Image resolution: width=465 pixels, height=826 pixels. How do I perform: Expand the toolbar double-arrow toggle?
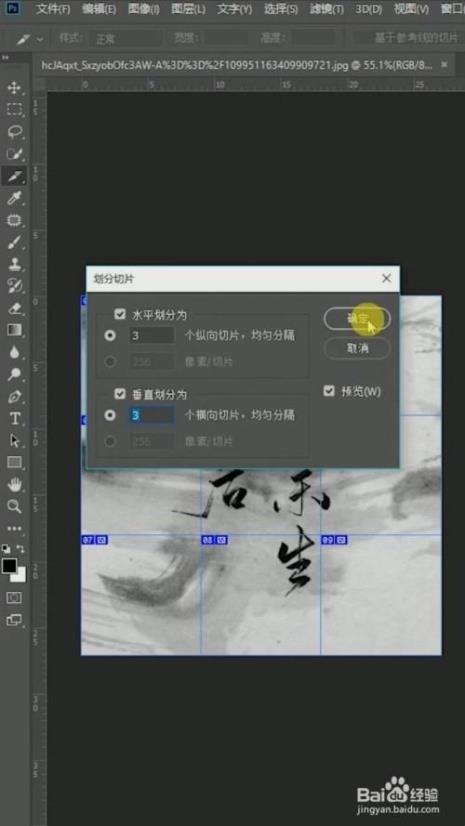6,57
